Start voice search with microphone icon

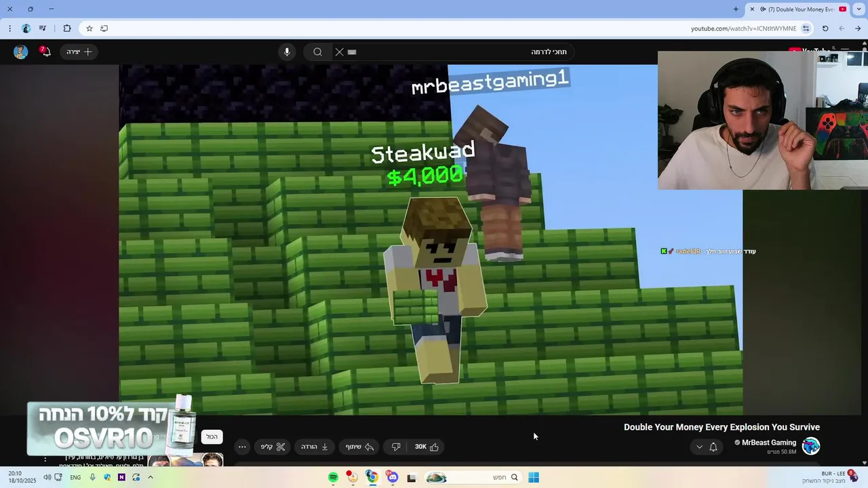click(287, 52)
